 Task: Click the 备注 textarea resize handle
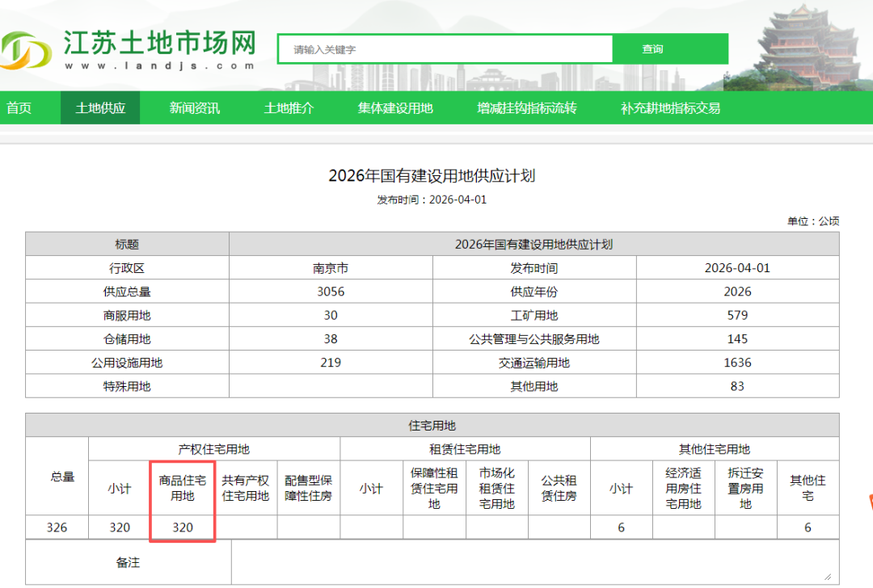pos(827,577)
